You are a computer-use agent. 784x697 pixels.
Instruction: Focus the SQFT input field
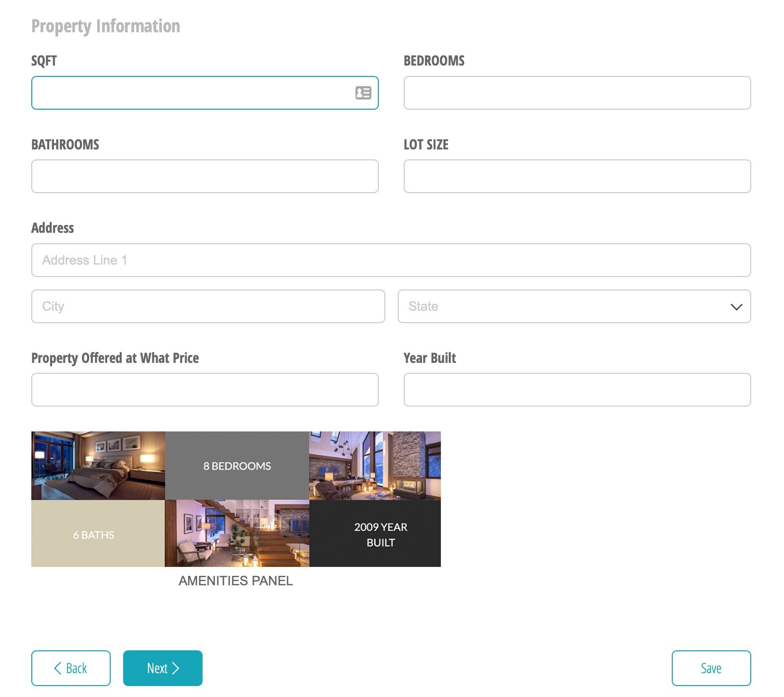click(205, 93)
